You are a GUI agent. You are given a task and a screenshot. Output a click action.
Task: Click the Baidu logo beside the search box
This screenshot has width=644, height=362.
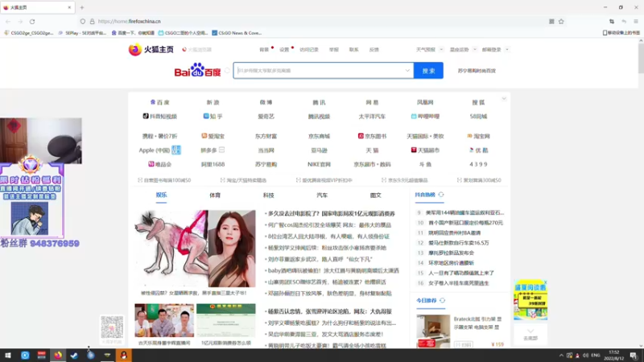coord(197,70)
